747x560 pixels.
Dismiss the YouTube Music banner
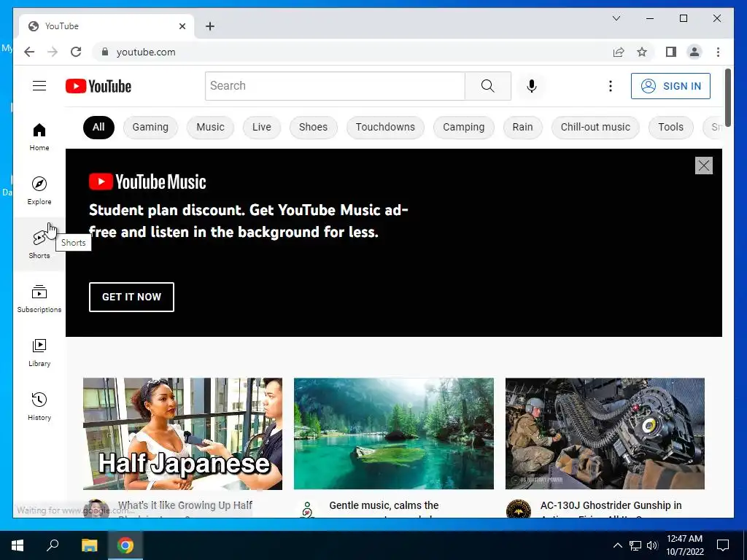(704, 166)
